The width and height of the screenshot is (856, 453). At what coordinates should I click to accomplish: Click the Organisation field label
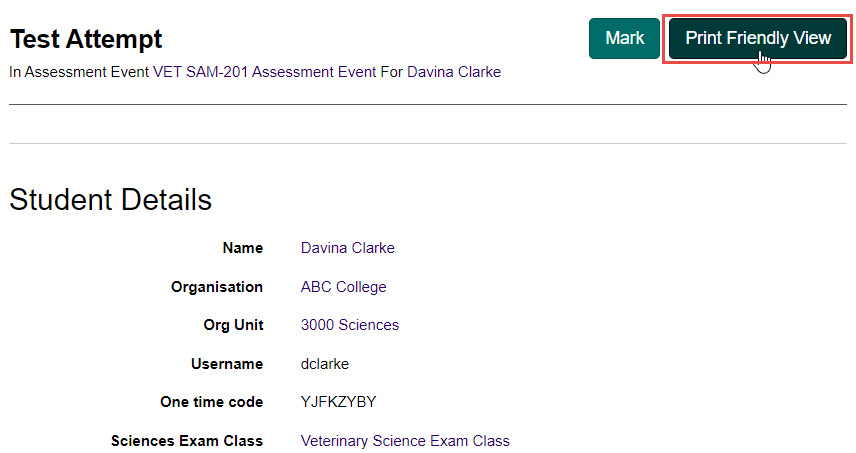(217, 287)
